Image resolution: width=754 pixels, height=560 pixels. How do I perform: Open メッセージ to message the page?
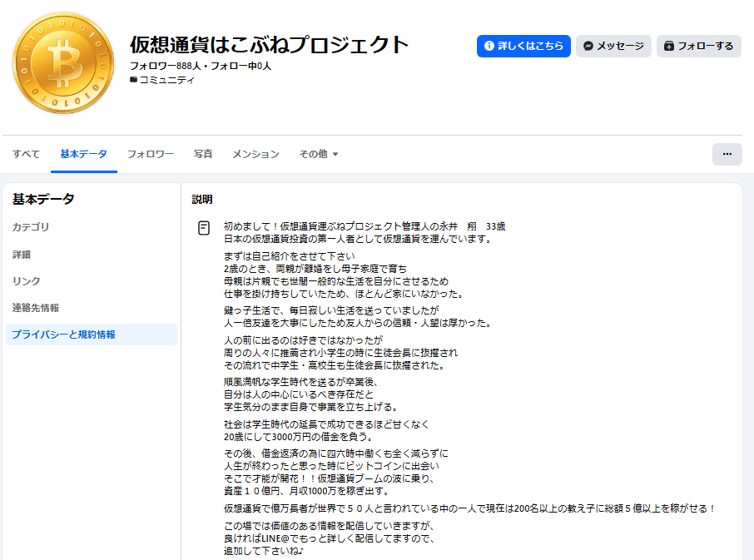click(x=613, y=46)
